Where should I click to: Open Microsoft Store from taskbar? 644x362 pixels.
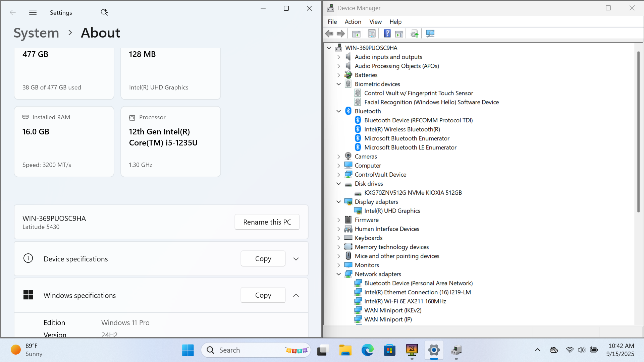[389, 350]
